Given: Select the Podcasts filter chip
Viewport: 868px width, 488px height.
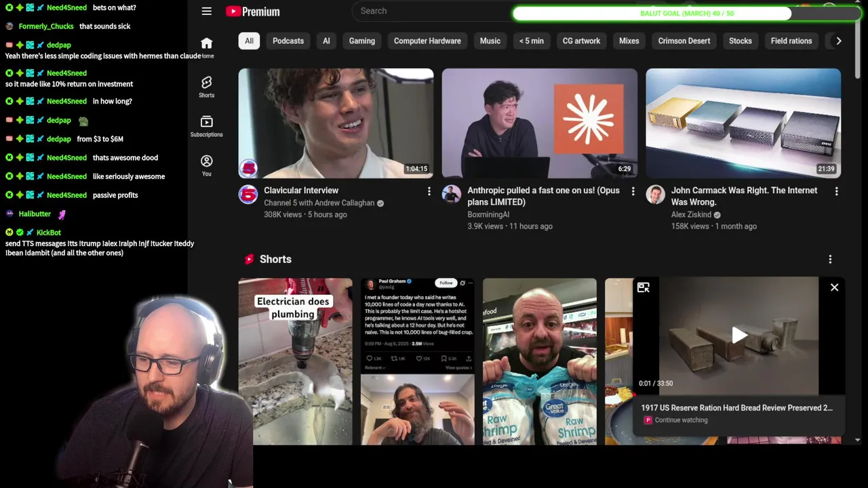Looking at the screenshot, I should click(288, 41).
